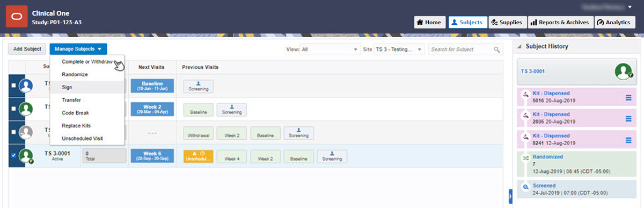The image size is (644, 208).
Task: Open menu icon for kit 5016
Action: (x=629, y=97)
